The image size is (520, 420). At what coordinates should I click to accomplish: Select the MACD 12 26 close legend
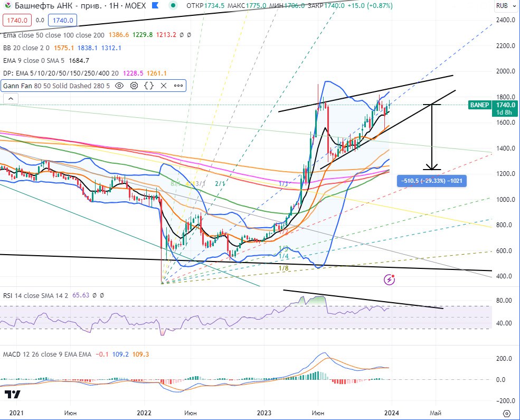click(x=47, y=354)
